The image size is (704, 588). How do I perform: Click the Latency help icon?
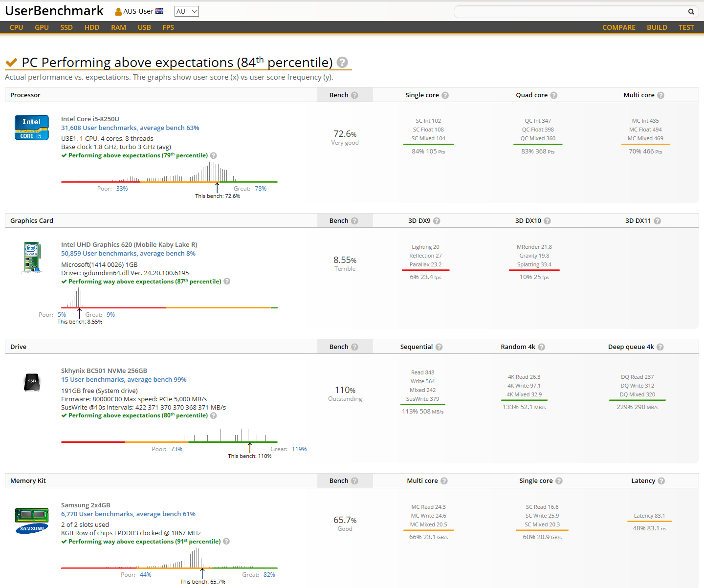point(661,481)
